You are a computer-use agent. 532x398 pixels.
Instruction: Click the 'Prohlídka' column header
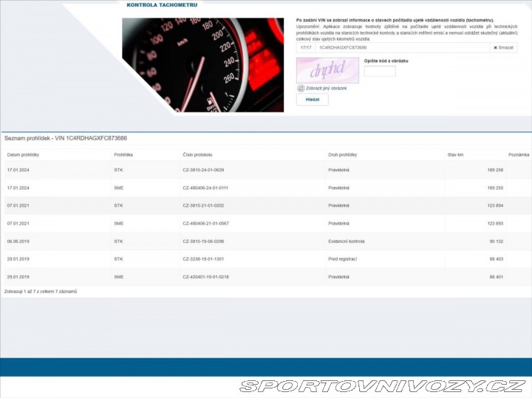click(123, 155)
